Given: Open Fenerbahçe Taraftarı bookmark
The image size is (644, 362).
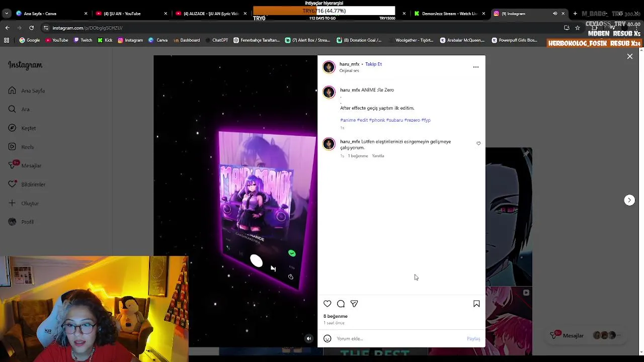Looking at the screenshot, I should click(x=257, y=40).
